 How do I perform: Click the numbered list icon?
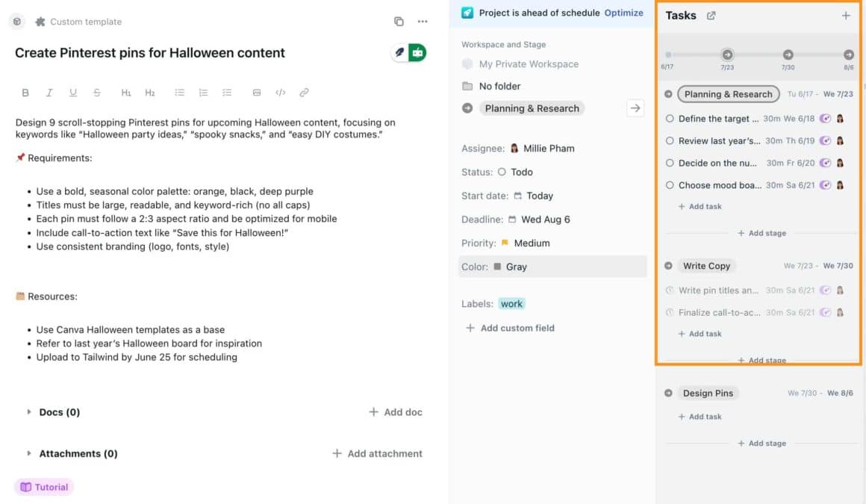click(x=203, y=92)
